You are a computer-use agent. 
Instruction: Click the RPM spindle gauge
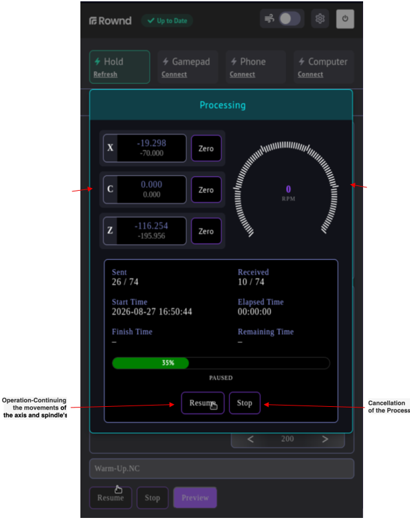(285, 189)
